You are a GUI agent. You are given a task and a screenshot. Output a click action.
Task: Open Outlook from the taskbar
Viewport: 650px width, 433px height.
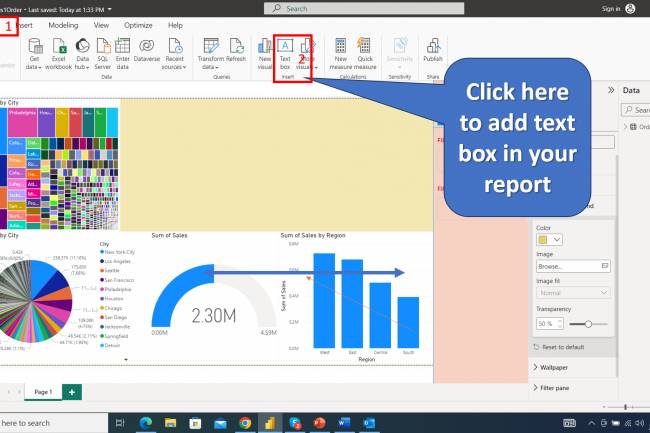(369, 423)
